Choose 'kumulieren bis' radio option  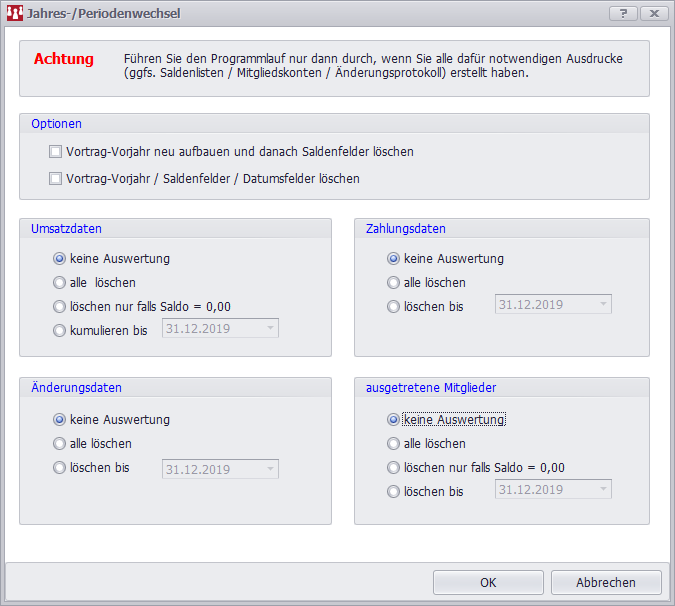[59, 329]
